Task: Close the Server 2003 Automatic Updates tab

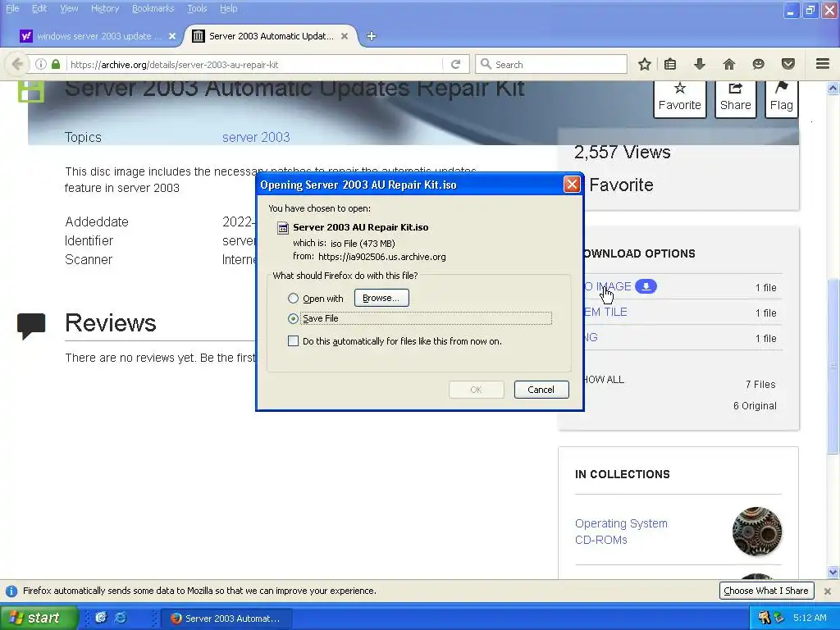Action: [x=345, y=36]
